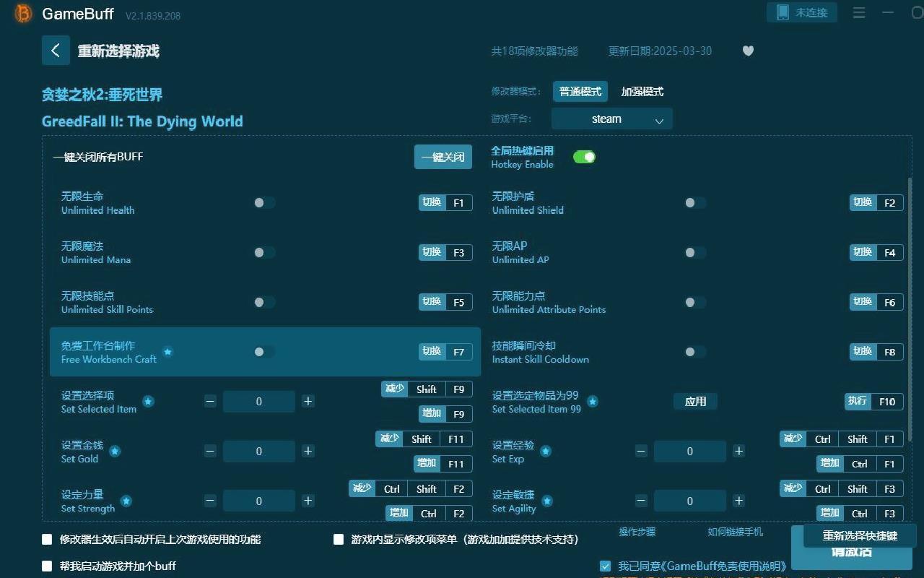924x578 pixels.
Task: Enable Unlimited Mana toggle
Action: [264, 252]
